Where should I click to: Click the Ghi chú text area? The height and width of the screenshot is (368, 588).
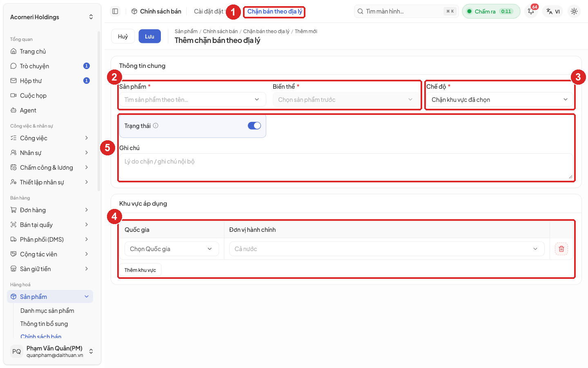346,166
